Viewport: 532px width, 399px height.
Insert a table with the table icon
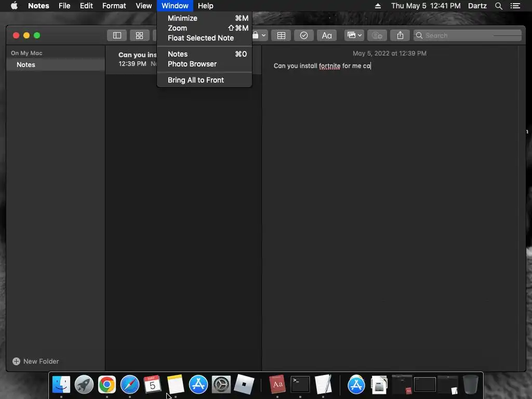(281, 35)
